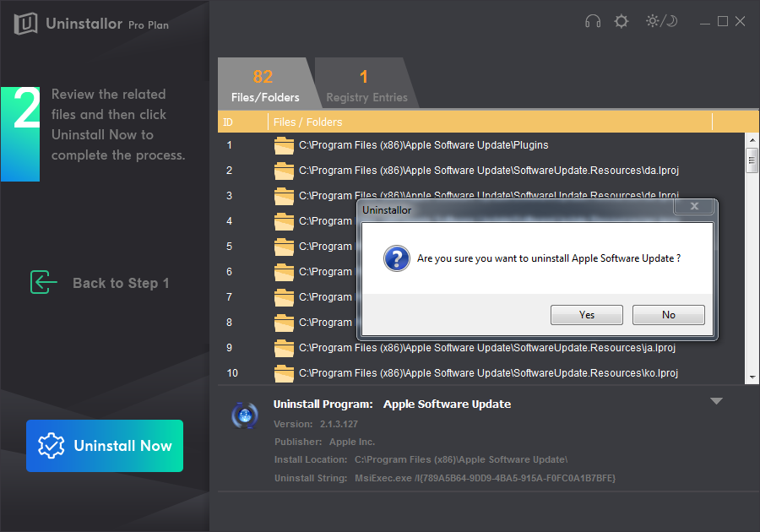The image size is (760, 532).
Task: Switch to the Files/Folders tab
Action: (x=265, y=83)
